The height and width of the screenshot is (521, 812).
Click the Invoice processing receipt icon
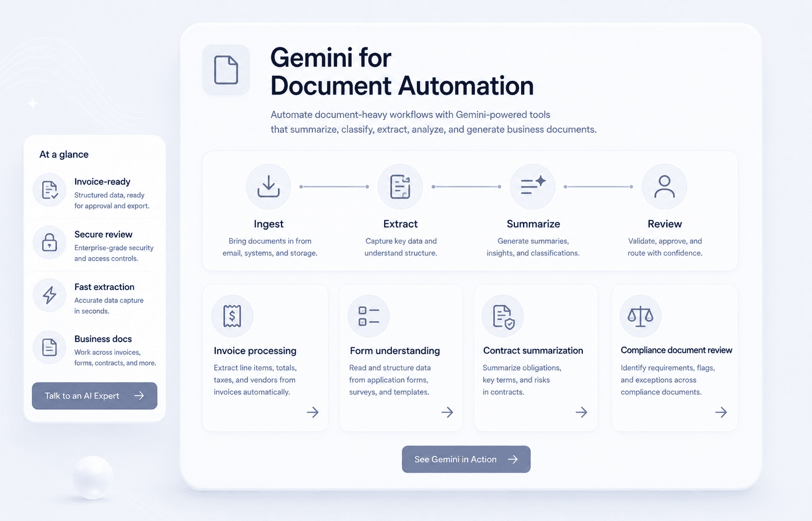[232, 316]
